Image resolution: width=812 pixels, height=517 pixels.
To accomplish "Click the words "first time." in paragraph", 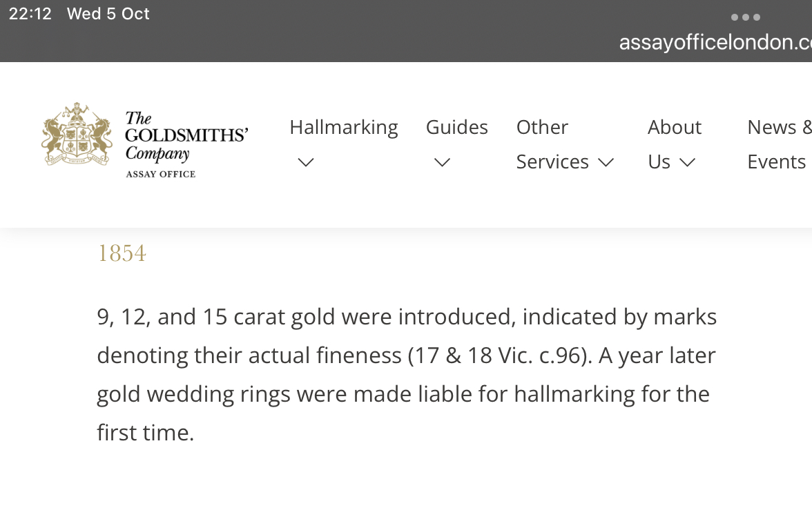I will pyautogui.click(x=146, y=433).
